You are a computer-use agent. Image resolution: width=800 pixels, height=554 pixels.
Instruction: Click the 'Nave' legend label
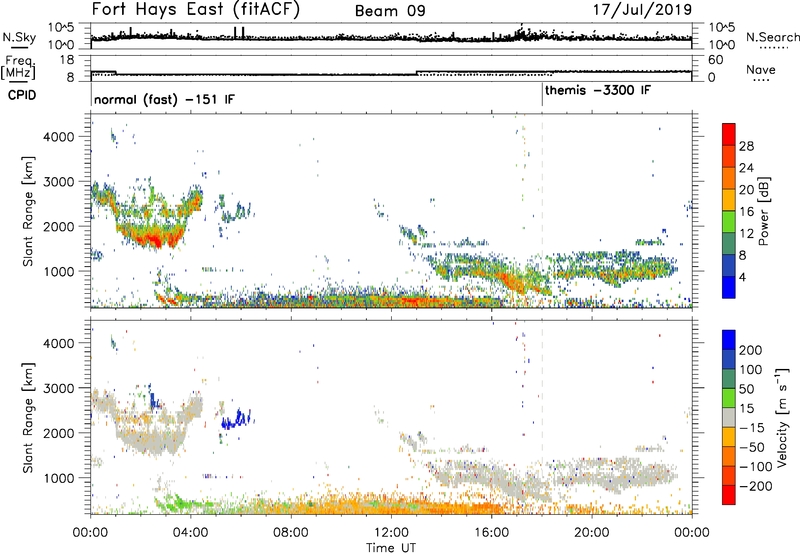pos(761,70)
